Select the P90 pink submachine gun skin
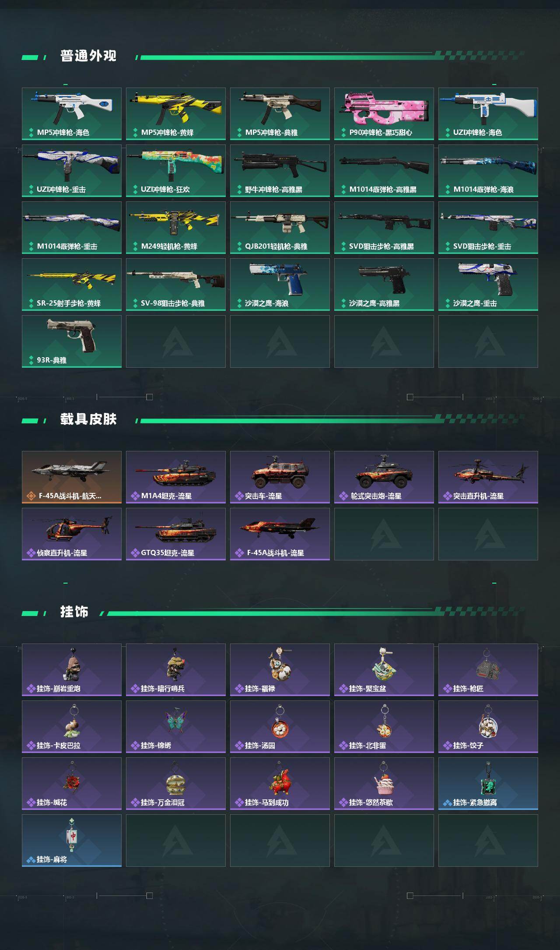560x950 pixels. (384, 114)
